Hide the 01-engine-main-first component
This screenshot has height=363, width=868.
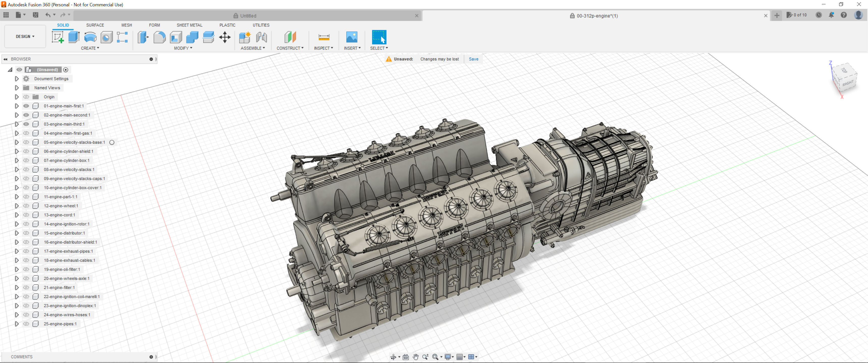click(x=26, y=106)
